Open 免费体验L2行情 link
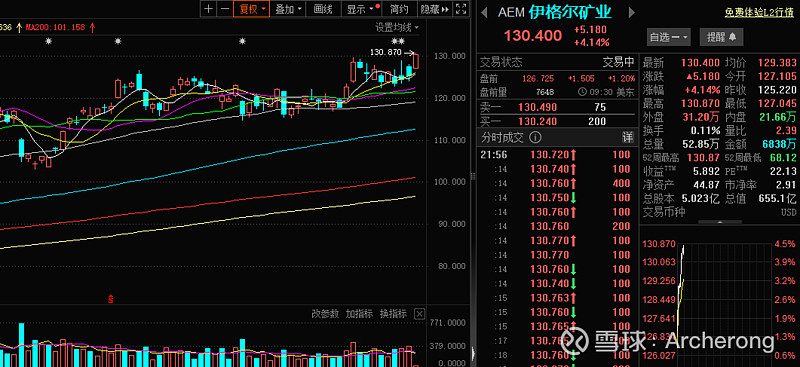The image size is (800, 367). tap(759, 13)
